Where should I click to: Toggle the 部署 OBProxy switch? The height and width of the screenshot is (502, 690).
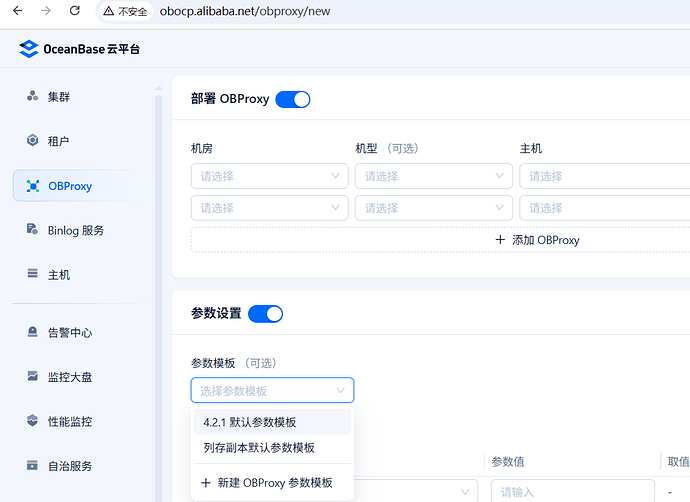293,99
